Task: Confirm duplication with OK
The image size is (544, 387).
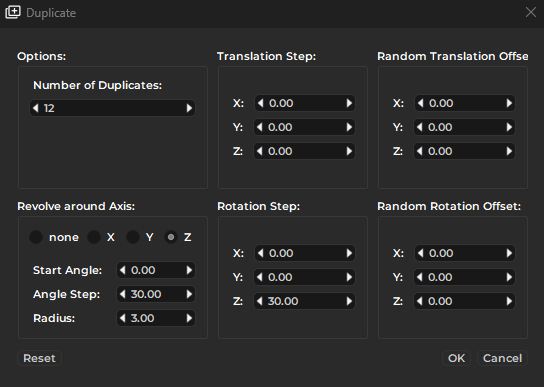Action: click(x=456, y=358)
